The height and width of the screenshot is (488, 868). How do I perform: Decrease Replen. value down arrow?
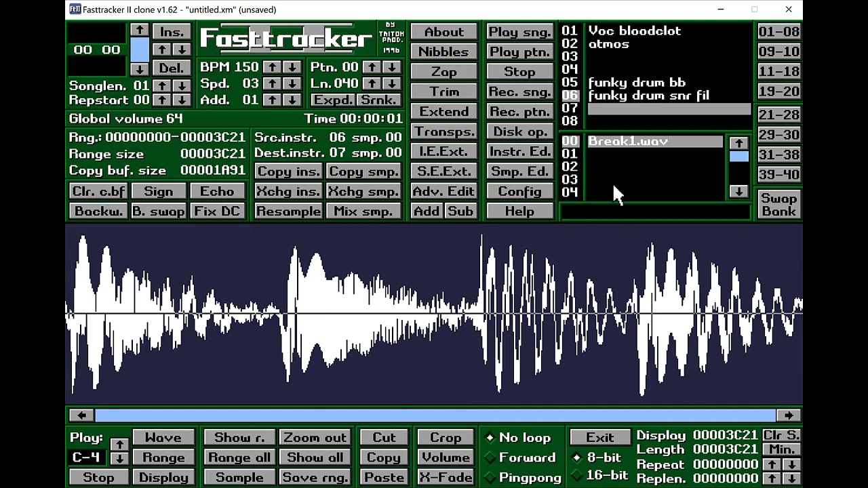coord(791,479)
